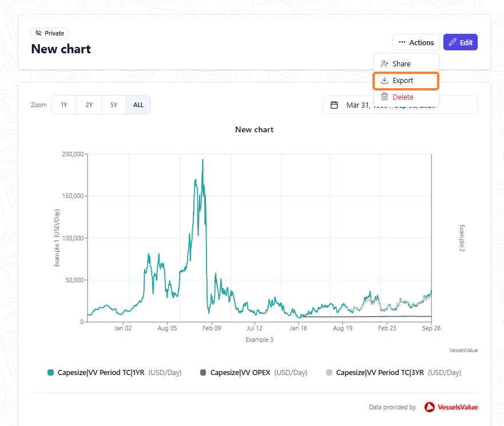Screen dimensions: 504x426
Task: Click the '100,000' y-axis tick label
Action: [x=73, y=238]
